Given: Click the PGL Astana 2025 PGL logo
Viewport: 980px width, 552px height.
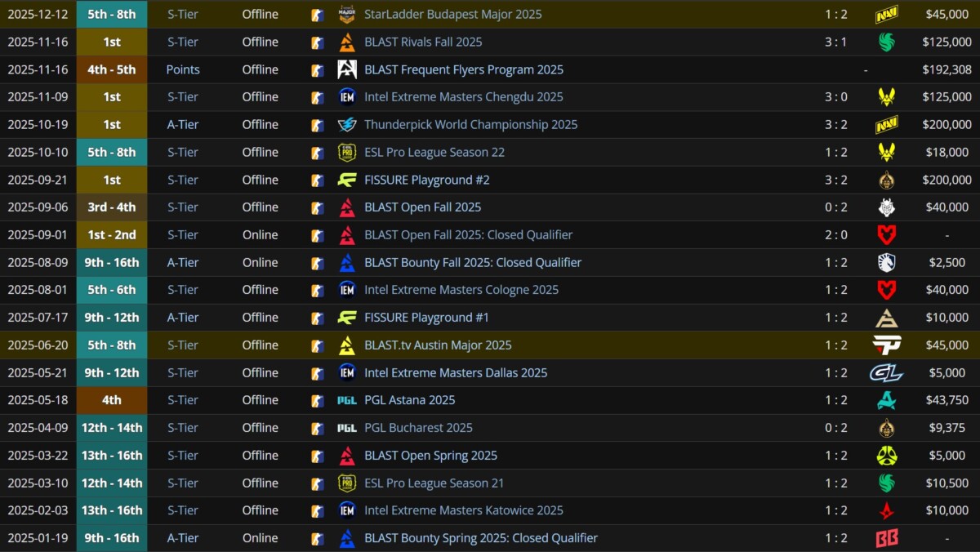Looking at the screenshot, I should click(x=347, y=400).
